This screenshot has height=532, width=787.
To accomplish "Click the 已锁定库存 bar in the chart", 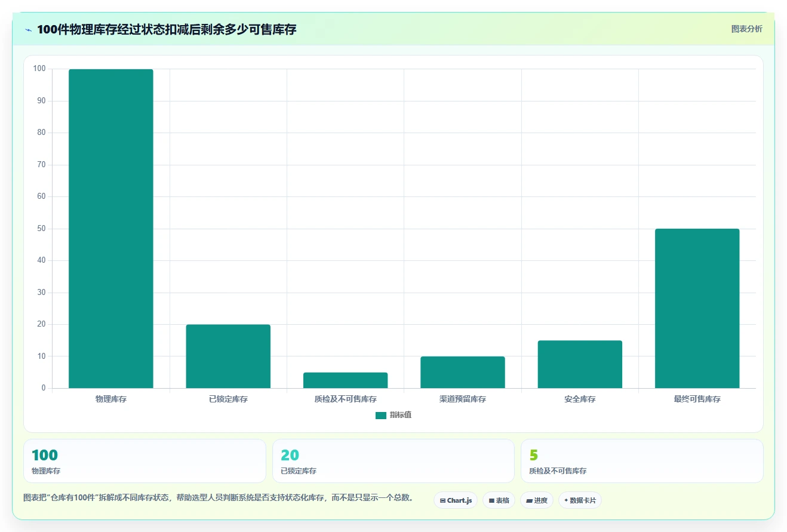I will pyautogui.click(x=228, y=356).
